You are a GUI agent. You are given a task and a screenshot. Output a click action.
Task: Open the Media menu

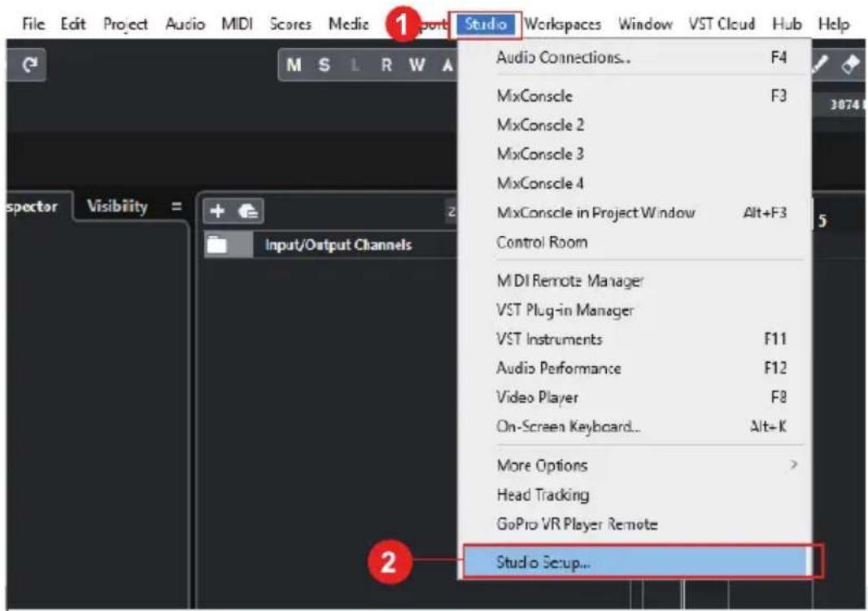point(348,24)
